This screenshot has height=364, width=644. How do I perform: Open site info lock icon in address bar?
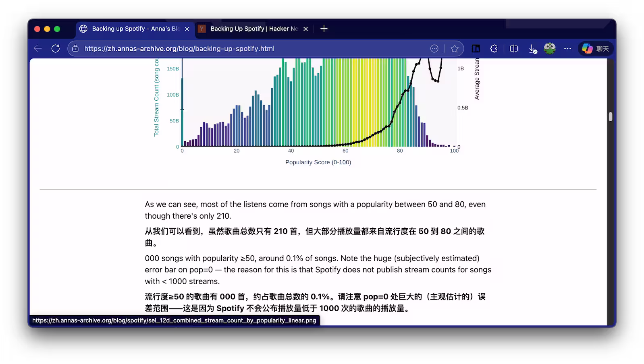[75, 49]
